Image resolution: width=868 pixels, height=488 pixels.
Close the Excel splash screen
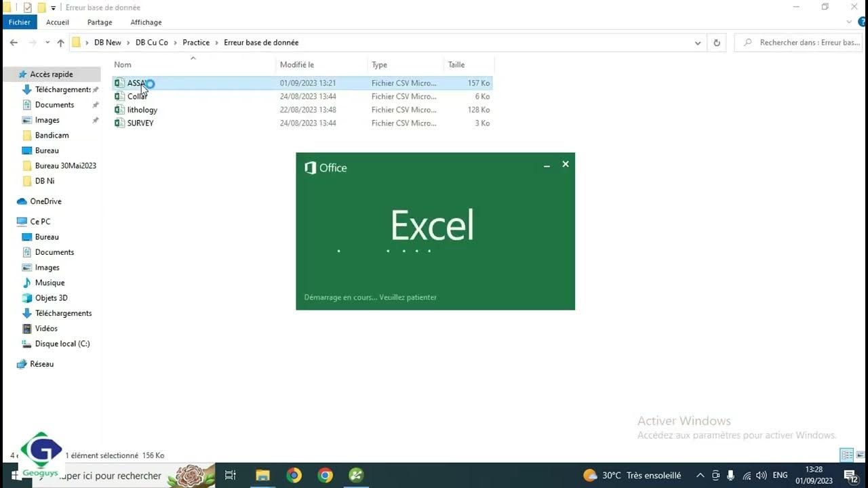pyautogui.click(x=566, y=164)
